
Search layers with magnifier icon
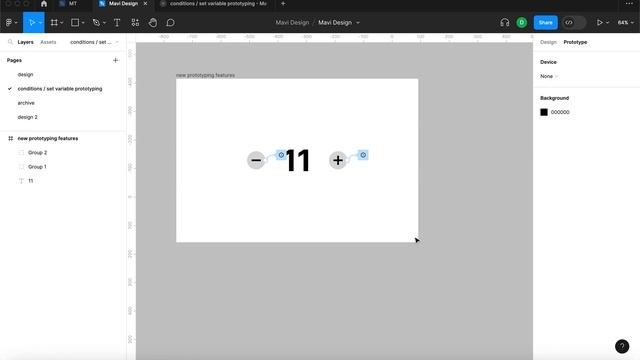tap(10, 42)
